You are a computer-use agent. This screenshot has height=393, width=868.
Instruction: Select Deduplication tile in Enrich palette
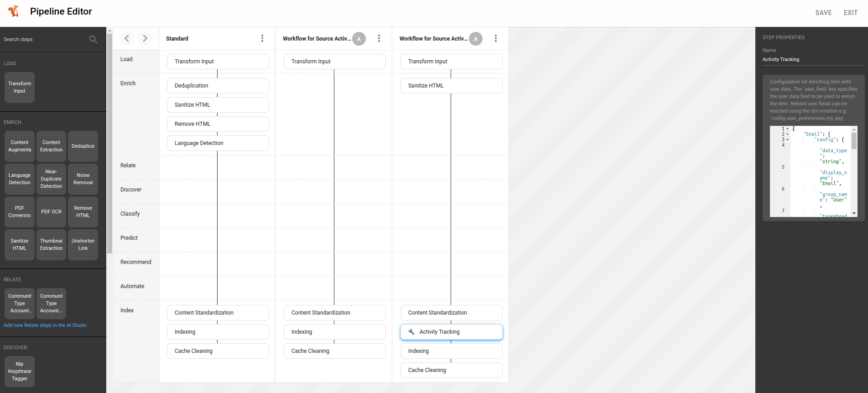click(x=83, y=146)
